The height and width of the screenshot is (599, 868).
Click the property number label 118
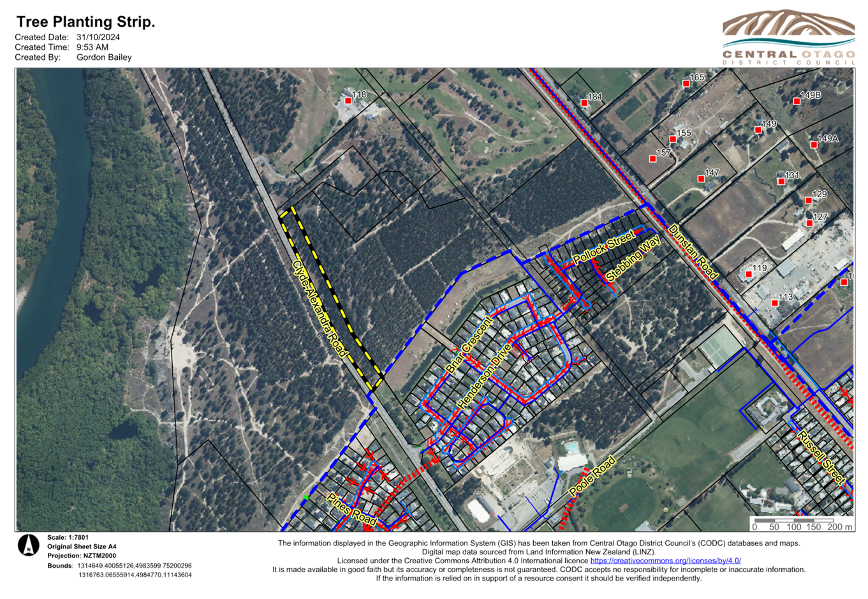pos(360,94)
